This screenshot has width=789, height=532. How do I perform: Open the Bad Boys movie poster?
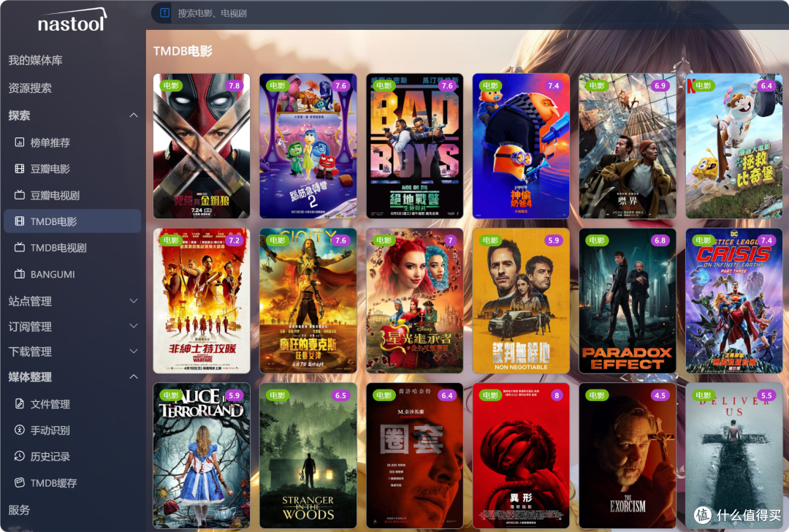pos(414,145)
